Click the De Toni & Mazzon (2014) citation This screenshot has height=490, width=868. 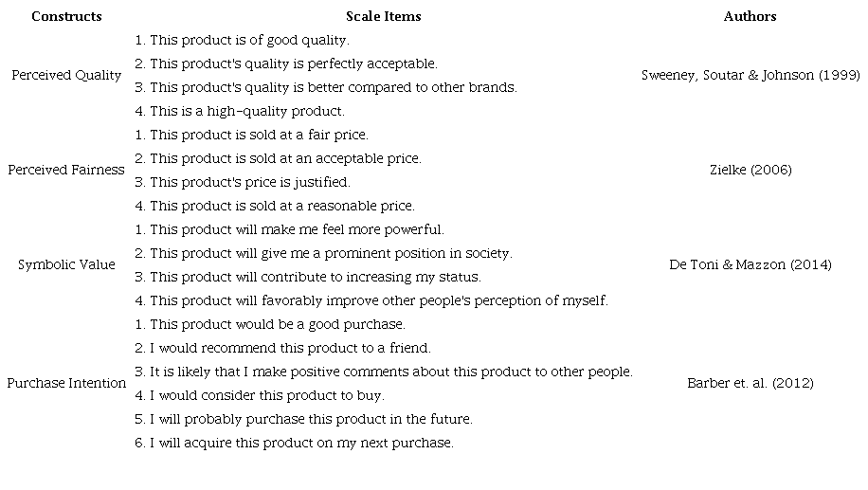[x=750, y=264]
